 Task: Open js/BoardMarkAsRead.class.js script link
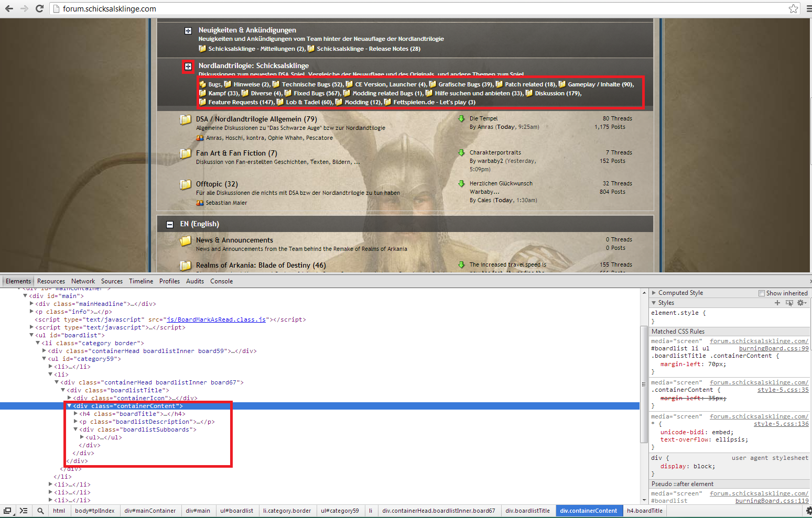point(216,319)
